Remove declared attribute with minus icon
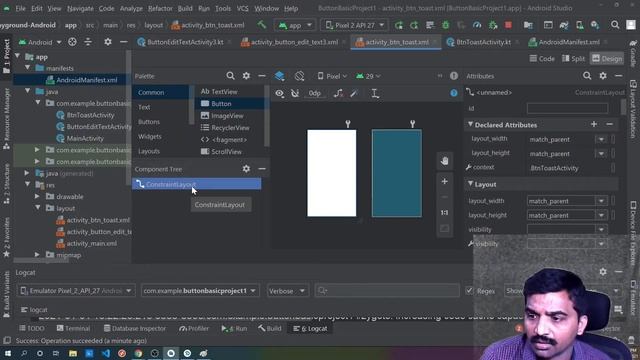The height and width of the screenshot is (360, 640). (x=609, y=124)
